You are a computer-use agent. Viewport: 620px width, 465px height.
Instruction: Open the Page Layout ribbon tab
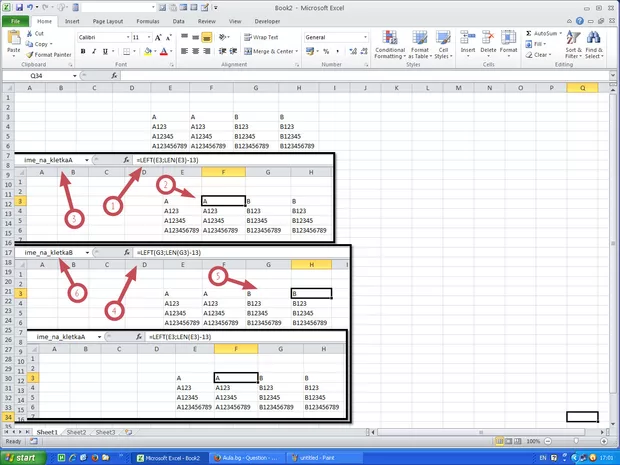[x=106, y=20]
